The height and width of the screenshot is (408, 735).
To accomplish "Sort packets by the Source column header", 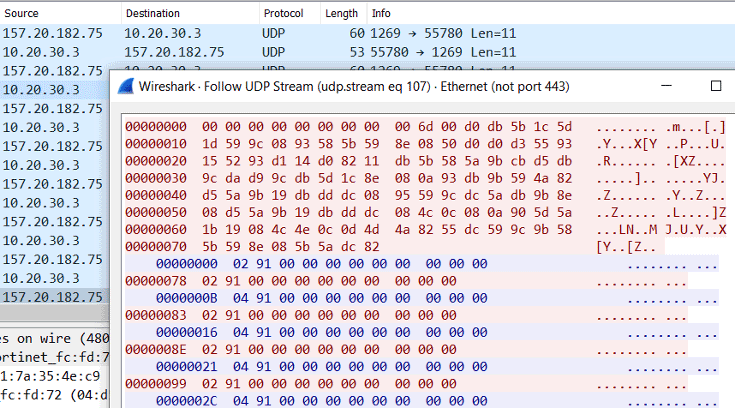I will coord(60,14).
